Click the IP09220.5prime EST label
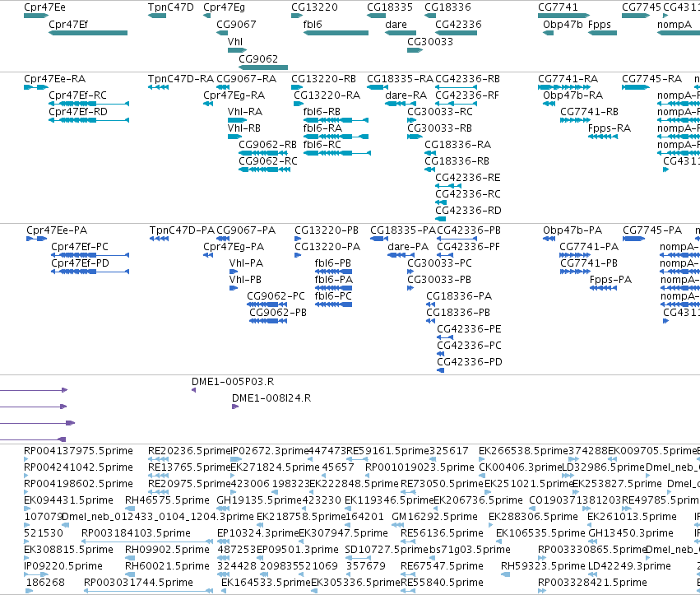This screenshot has height=595, width=700. (x=63, y=566)
